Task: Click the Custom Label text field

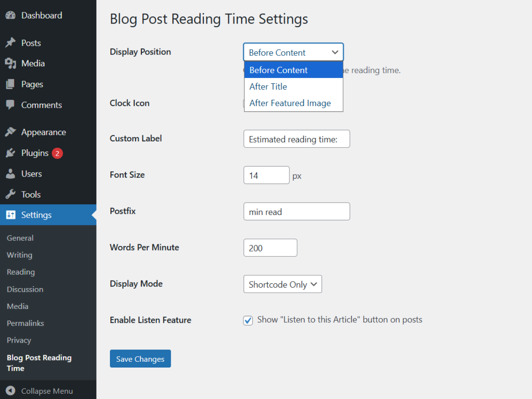Action: point(297,139)
